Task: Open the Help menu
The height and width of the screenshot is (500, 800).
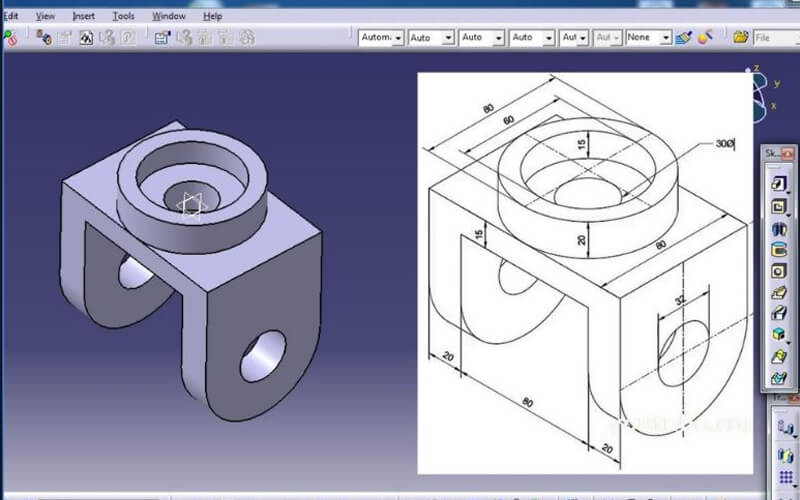Action: [213, 16]
